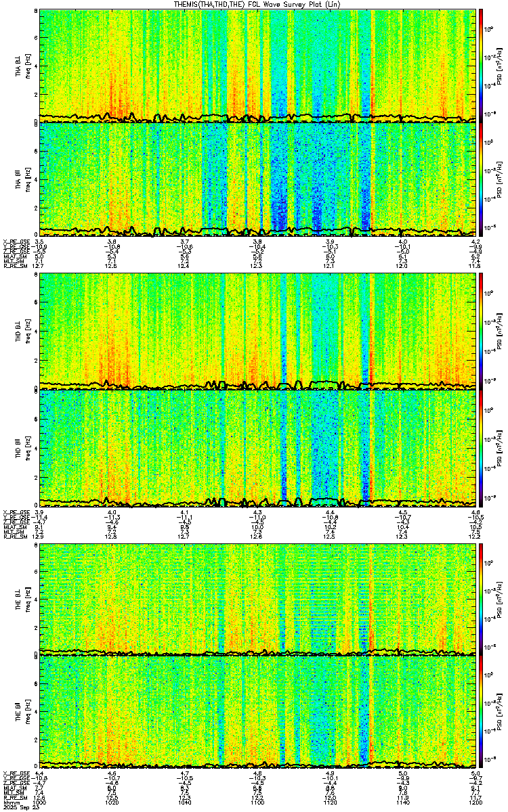Click the 'THE B||' freq axis label
Viewport: 508px width, 812px height.
(22, 712)
